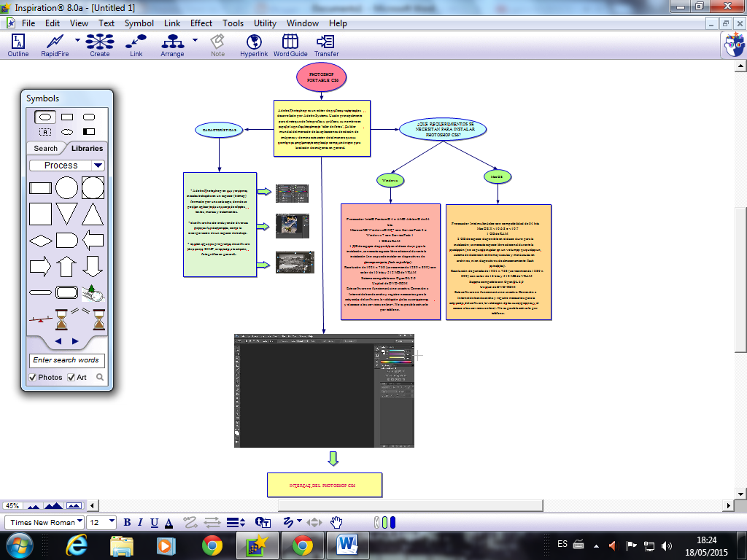
Task: Uncheck the Art checkbox
Action: click(71, 377)
